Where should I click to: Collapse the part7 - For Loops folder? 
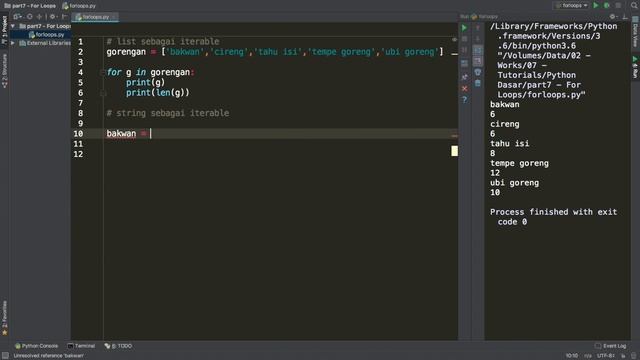[x=13, y=26]
